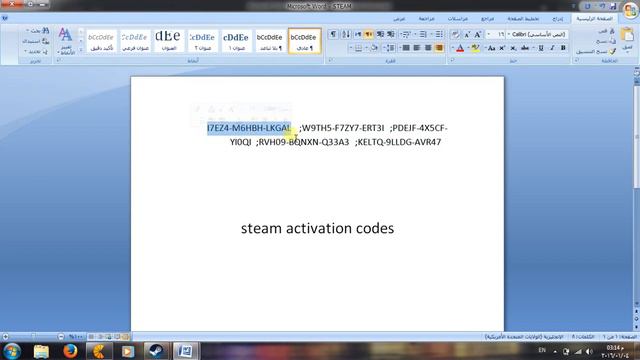Click the shading paint bucket button
The height and width of the screenshot is (360, 640).
pos(374,48)
